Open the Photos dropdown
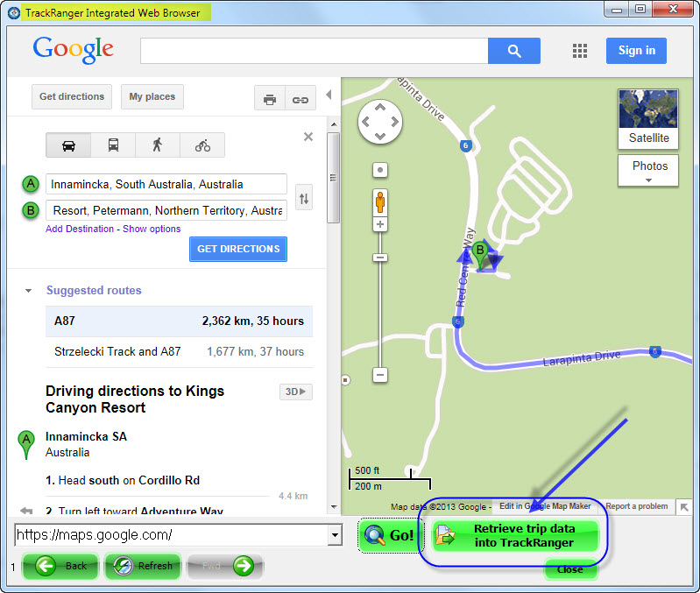This screenshot has height=593, width=700. [648, 171]
